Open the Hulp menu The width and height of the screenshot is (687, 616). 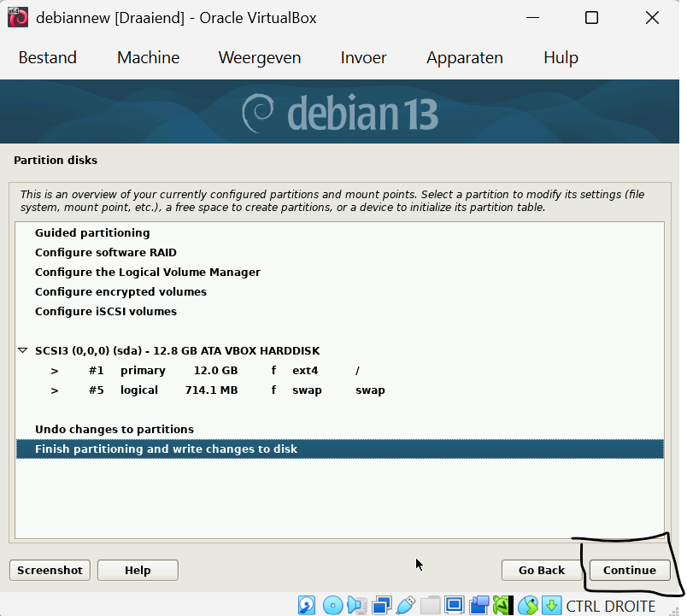561,57
